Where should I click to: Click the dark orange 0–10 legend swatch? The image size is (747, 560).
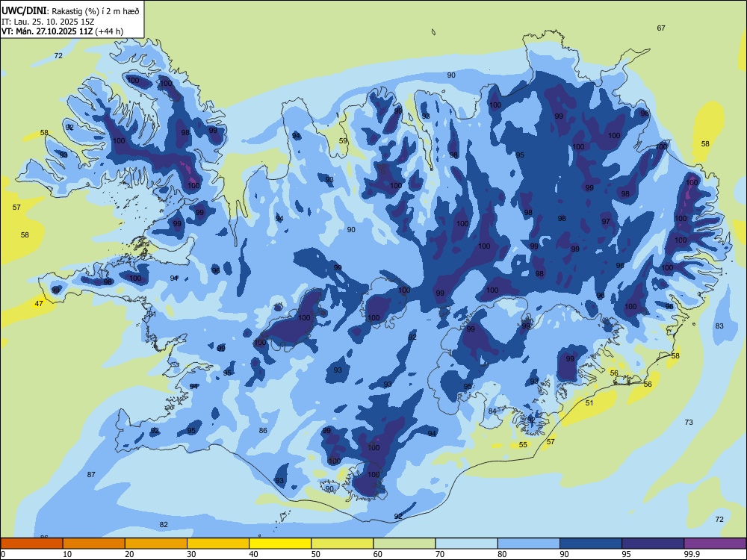[x=32, y=544]
